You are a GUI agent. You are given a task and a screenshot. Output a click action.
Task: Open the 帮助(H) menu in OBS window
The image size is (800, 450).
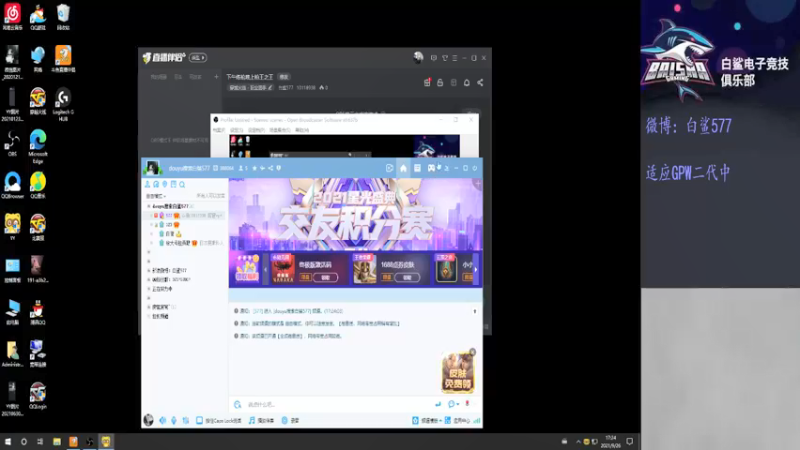(302, 130)
